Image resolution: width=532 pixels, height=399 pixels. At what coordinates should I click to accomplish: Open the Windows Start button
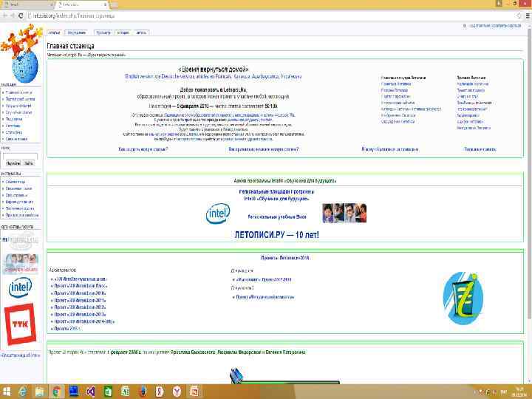6,392
